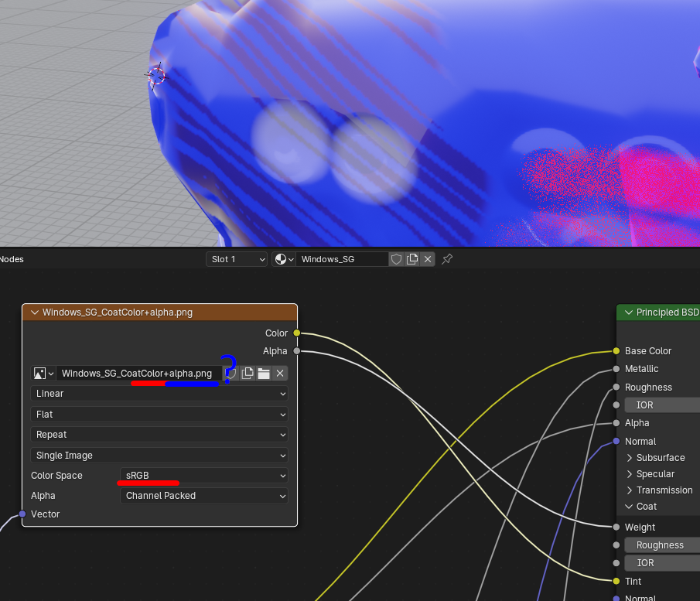Open the image browse dropdown in the texture node

coord(43,374)
